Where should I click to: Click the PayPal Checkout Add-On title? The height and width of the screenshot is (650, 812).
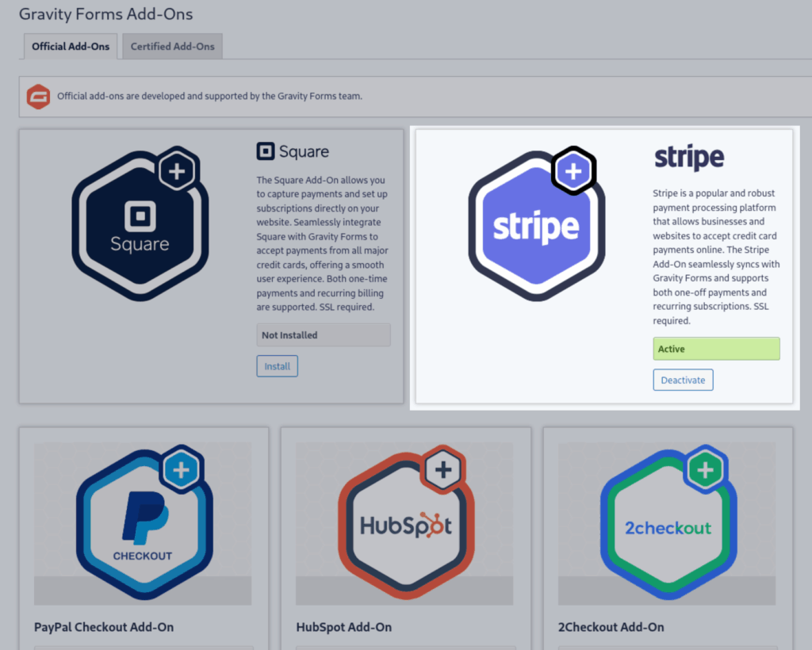pyautogui.click(x=104, y=627)
